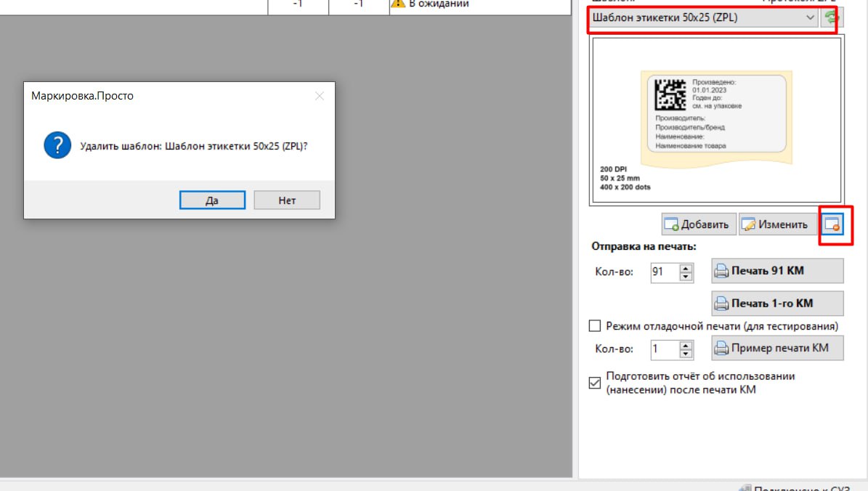The height and width of the screenshot is (491, 868).
Task: Click the label template preview image
Action: [x=716, y=120]
